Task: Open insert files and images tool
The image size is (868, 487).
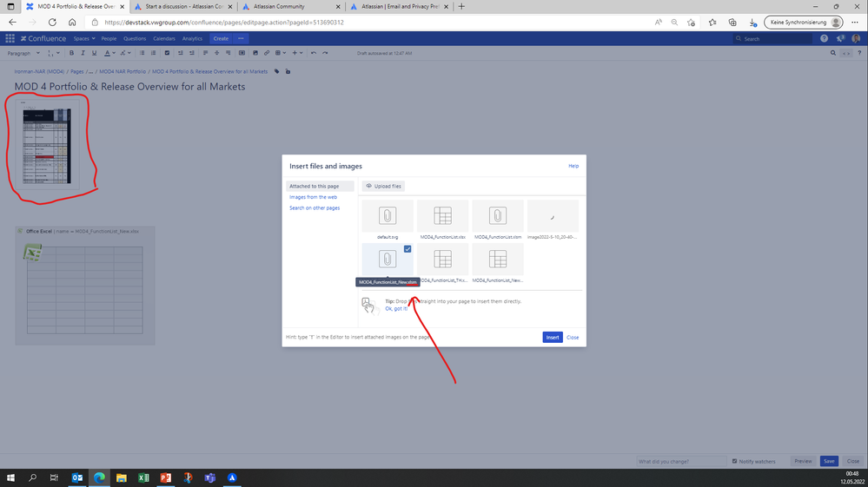Action: (255, 53)
